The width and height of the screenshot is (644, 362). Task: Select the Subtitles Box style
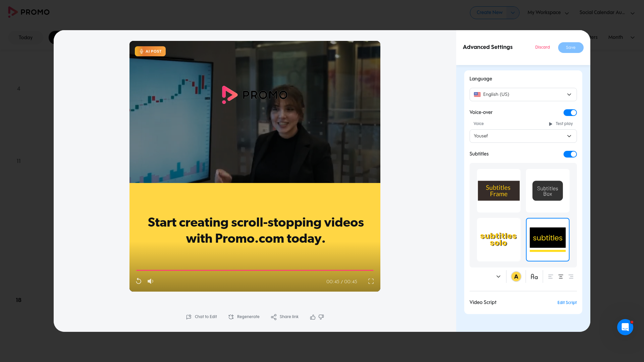[x=548, y=191]
